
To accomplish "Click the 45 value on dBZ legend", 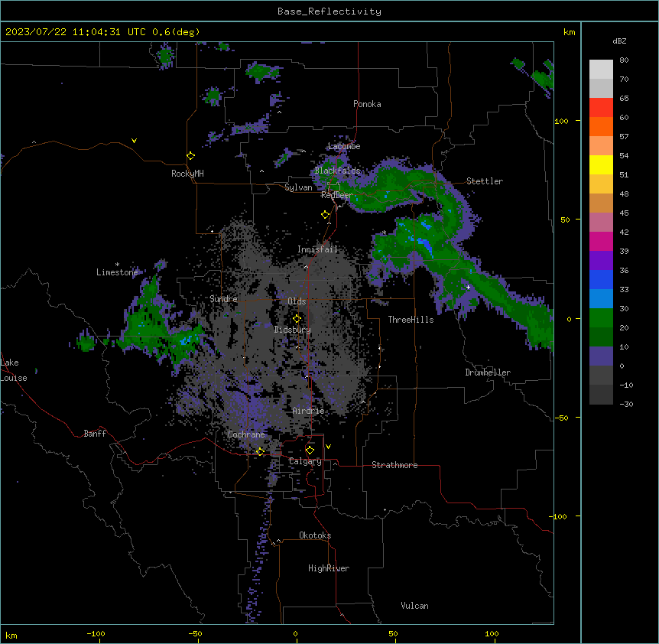I will [624, 213].
